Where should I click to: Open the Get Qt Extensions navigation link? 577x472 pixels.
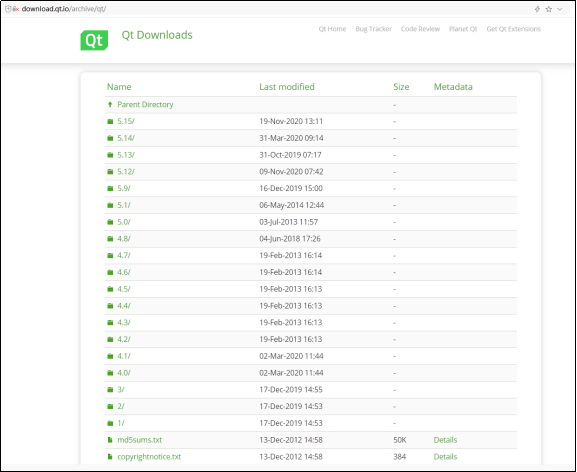click(x=514, y=29)
